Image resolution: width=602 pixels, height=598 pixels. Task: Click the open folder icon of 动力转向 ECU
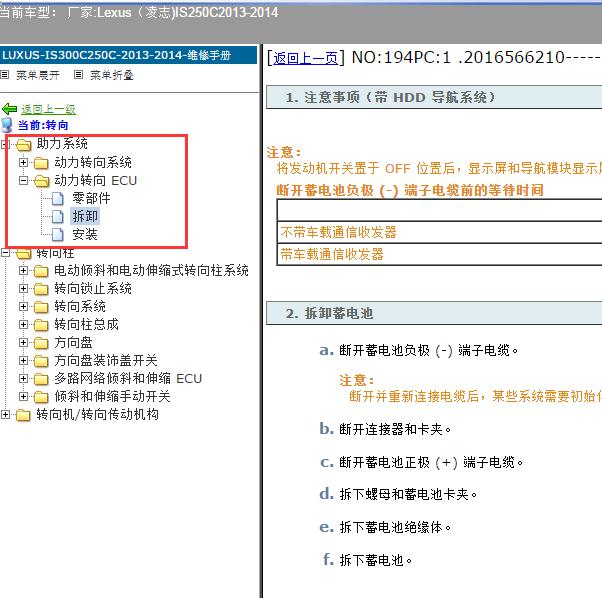pyautogui.click(x=41, y=181)
